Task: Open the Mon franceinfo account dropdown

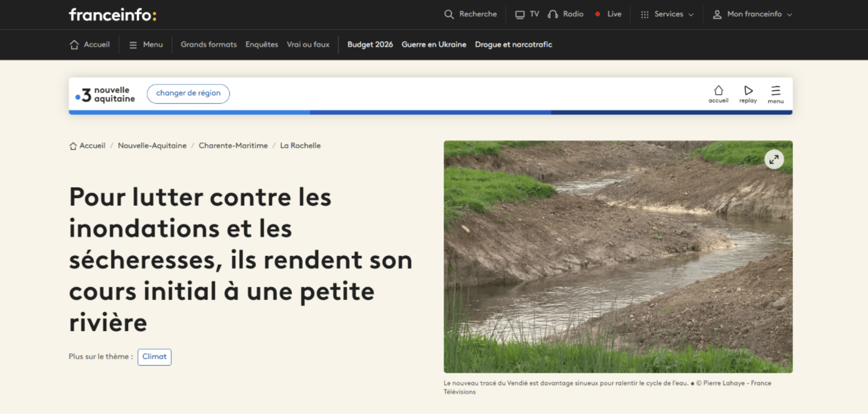Action: pos(753,15)
